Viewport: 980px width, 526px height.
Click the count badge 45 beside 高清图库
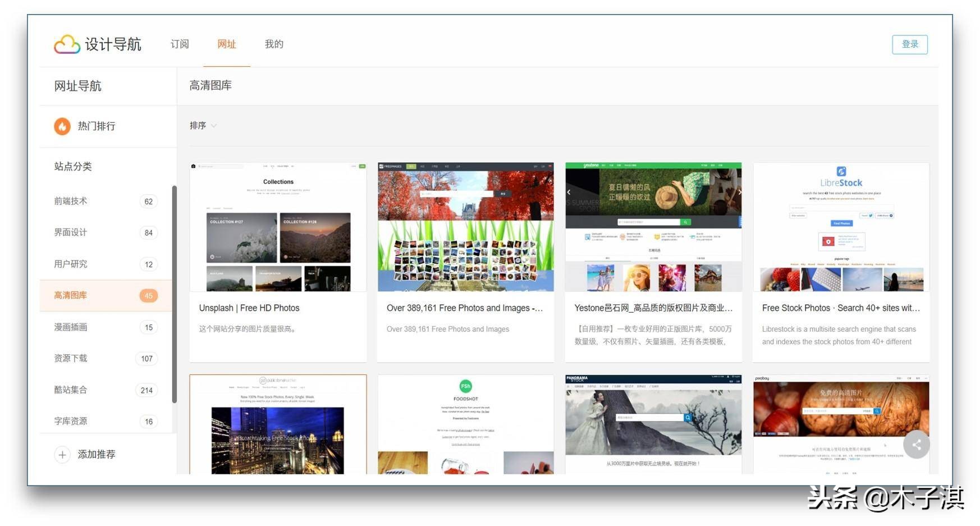pos(149,295)
